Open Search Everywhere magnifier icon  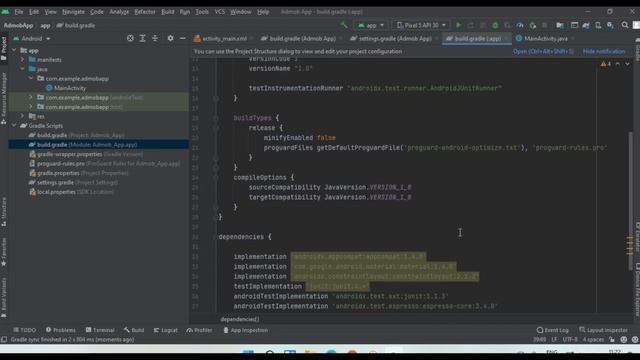[625, 25]
